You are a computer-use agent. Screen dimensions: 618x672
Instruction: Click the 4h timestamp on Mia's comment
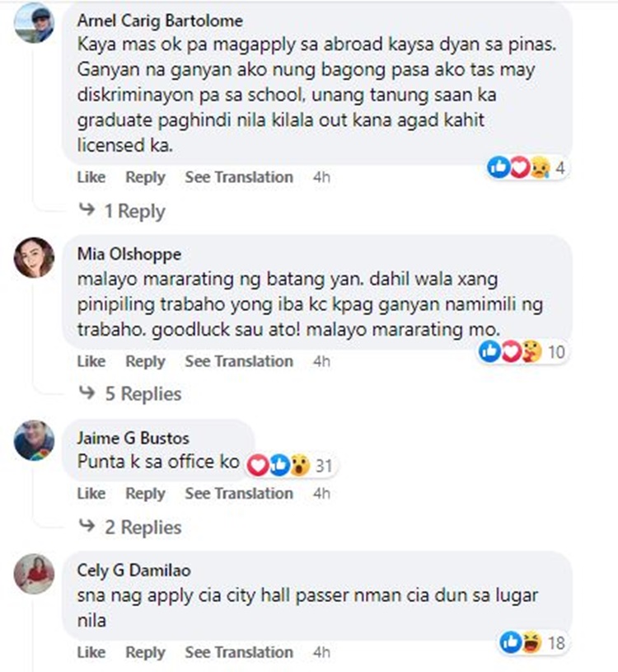click(321, 361)
